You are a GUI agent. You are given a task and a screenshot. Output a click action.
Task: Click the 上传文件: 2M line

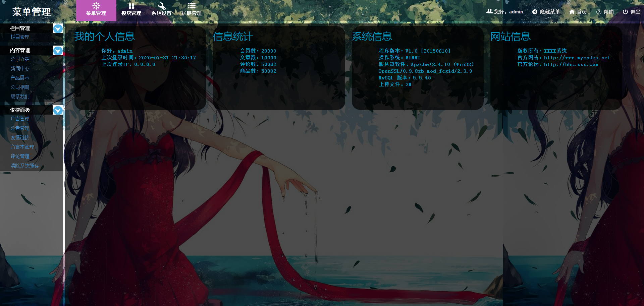click(x=395, y=84)
